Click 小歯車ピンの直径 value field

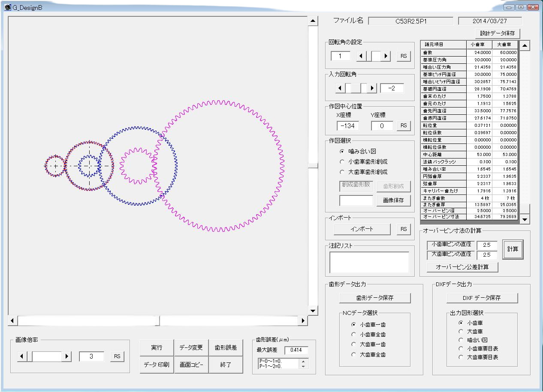click(487, 245)
